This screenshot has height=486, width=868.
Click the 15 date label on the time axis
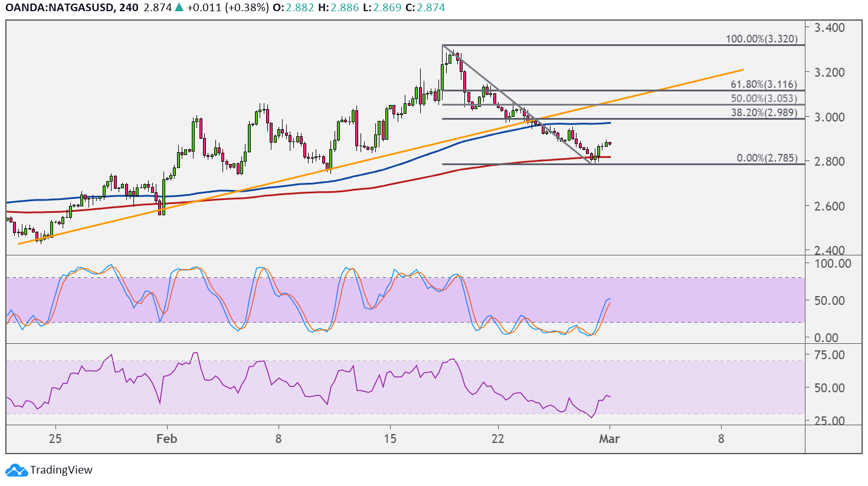point(390,439)
